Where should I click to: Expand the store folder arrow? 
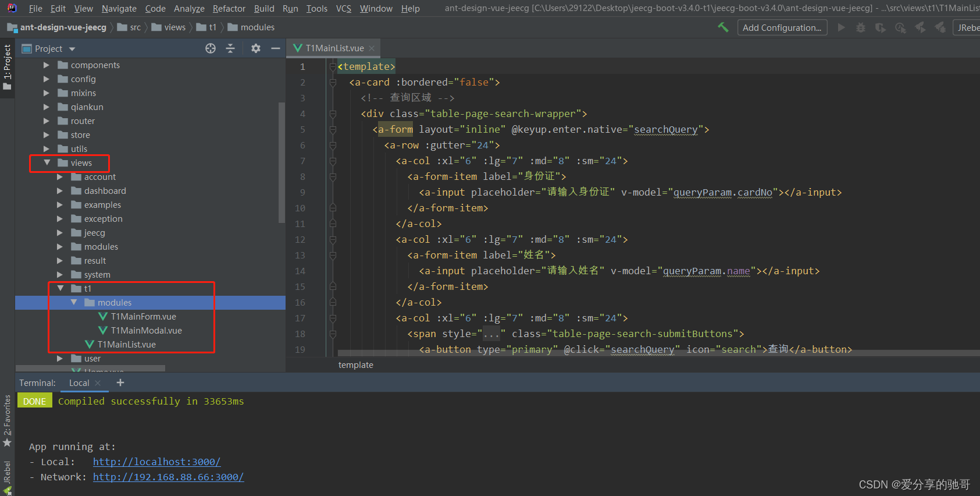point(47,135)
